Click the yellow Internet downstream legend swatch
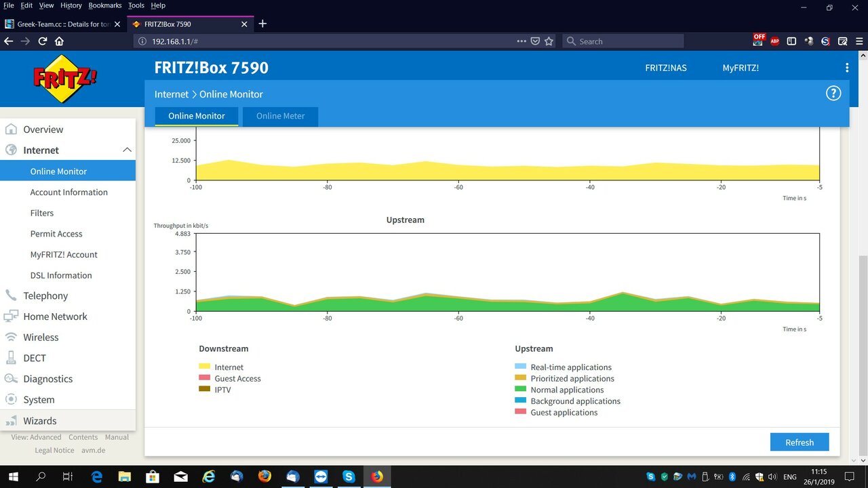Screen dimensions: 868x488 pyautogui.click(x=204, y=367)
